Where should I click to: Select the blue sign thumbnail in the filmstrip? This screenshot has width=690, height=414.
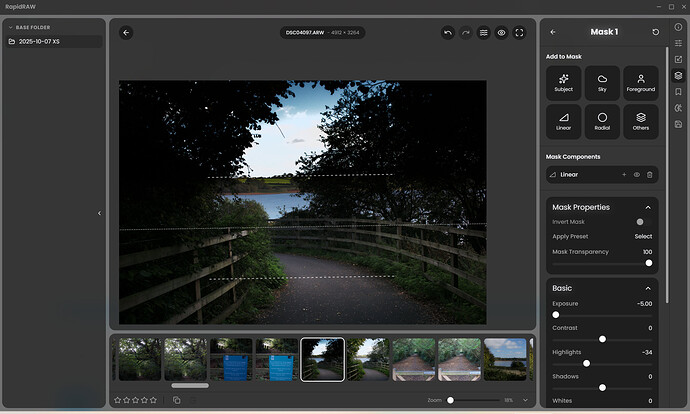tap(230, 359)
